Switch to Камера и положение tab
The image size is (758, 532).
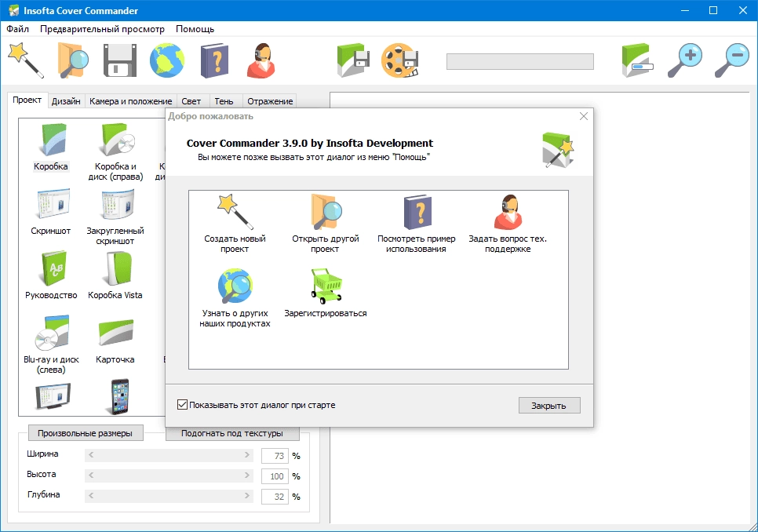click(x=130, y=101)
